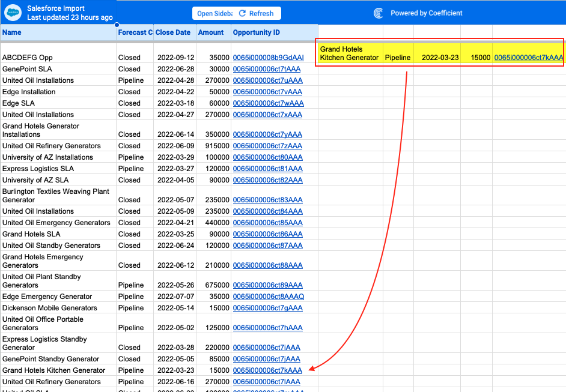
Task: Open opportunity link 0065i000008b9GdAAI
Action: (x=268, y=58)
